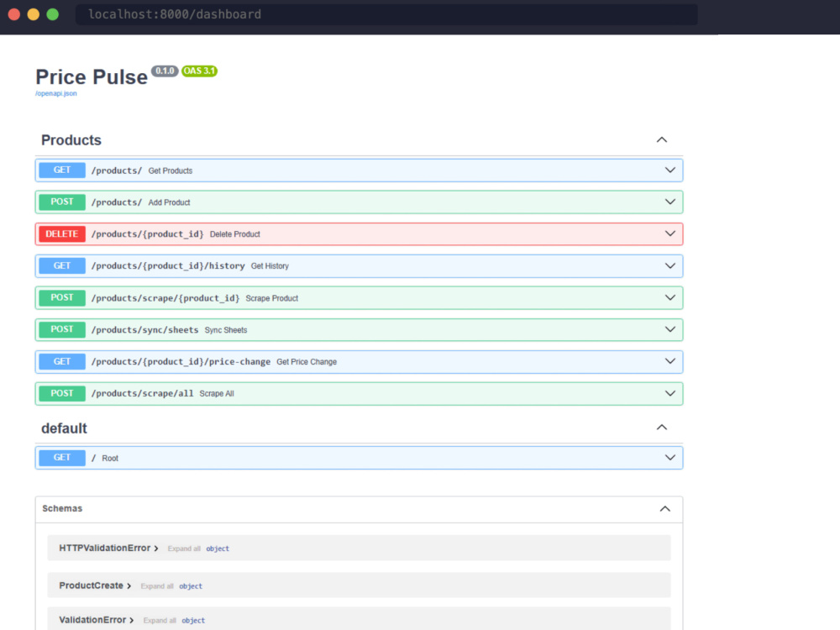Click the DELETE method badge
The height and width of the screenshot is (630, 840).
pos(62,234)
